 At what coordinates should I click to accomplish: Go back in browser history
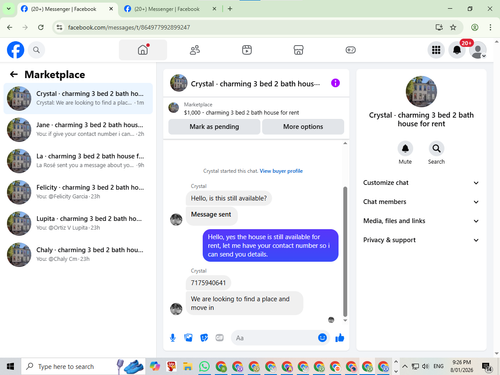tap(10, 27)
